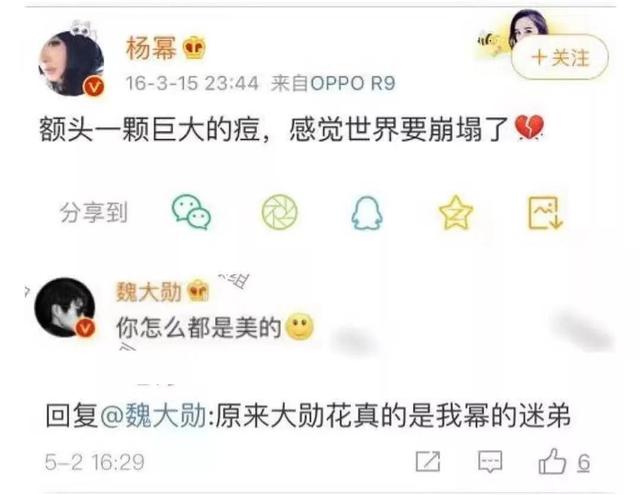Image resolution: width=640 pixels, height=495 pixels.
Task: Open 杨幂's profile picture
Action: 71,64
